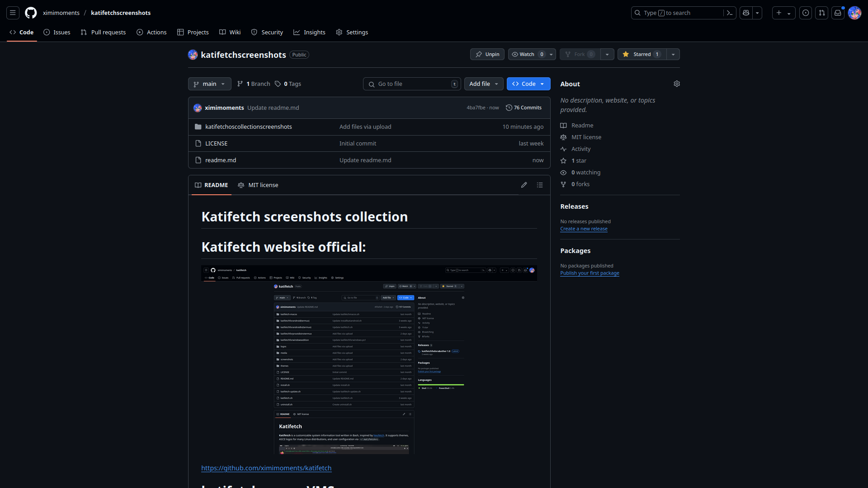The image size is (868, 488).
Task: Open the GitHub global navigation hamburger menu
Action: (12, 13)
